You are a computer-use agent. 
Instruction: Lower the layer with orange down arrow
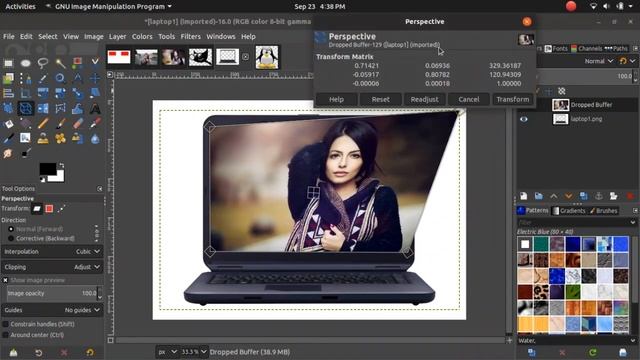pos(569,196)
